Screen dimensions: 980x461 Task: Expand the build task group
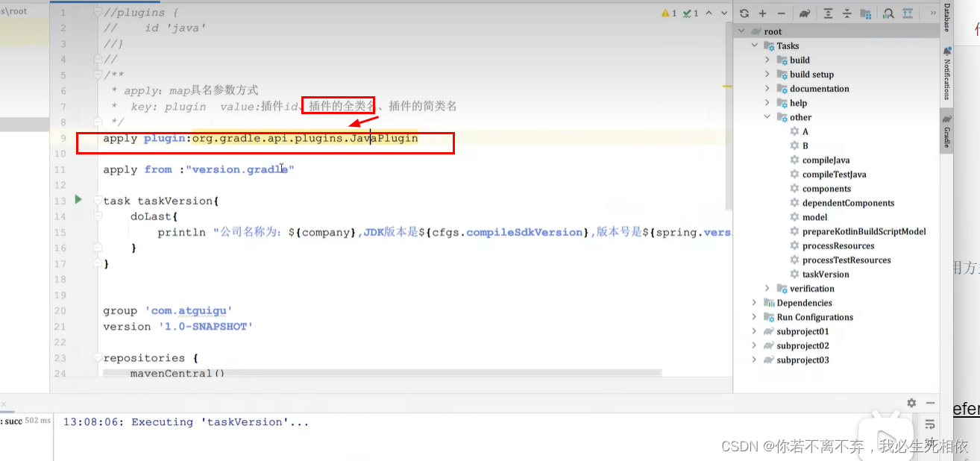tap(767, 60)
